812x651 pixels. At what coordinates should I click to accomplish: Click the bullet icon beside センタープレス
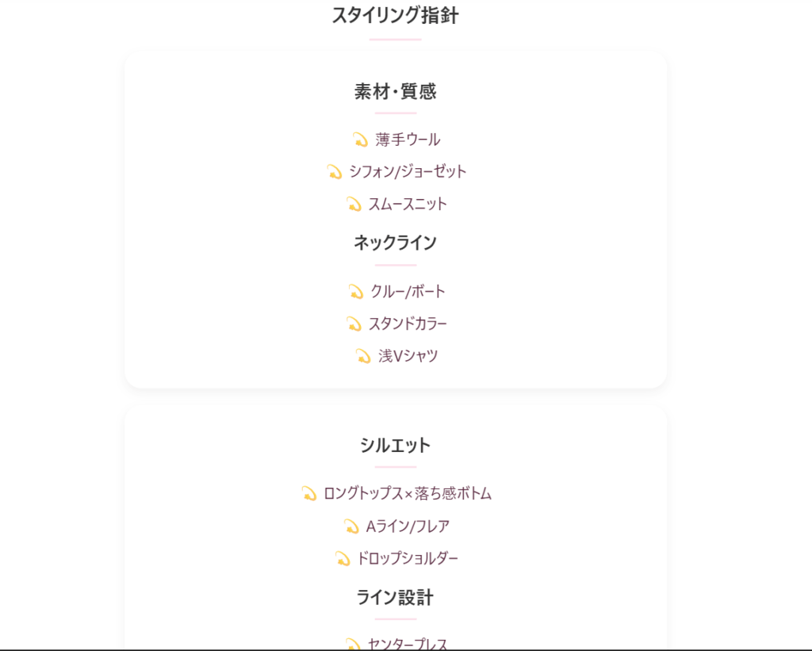pos(354,645)
